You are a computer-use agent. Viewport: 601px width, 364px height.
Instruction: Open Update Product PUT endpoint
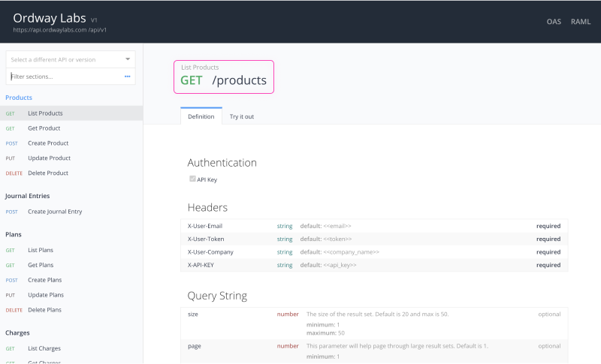coord(49,158)
